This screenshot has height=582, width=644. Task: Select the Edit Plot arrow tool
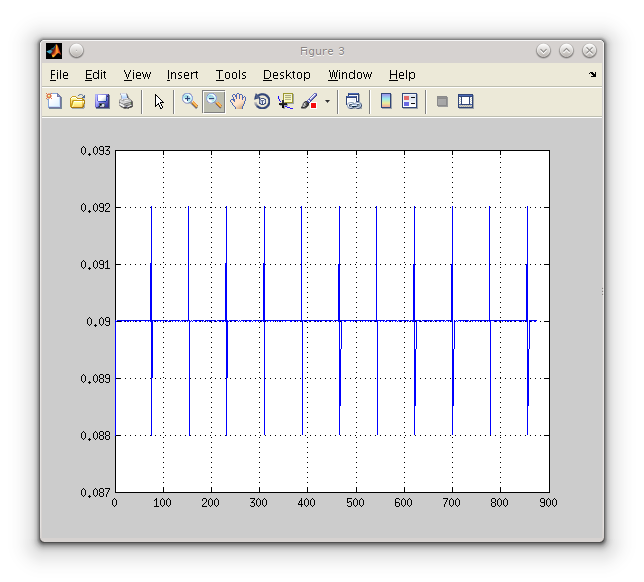tap(158, 101)
